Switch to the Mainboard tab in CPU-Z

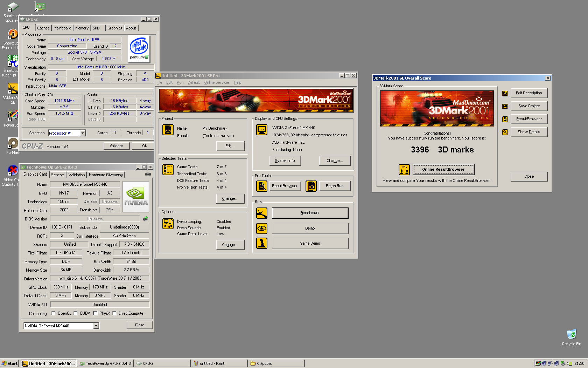[62, 28]
